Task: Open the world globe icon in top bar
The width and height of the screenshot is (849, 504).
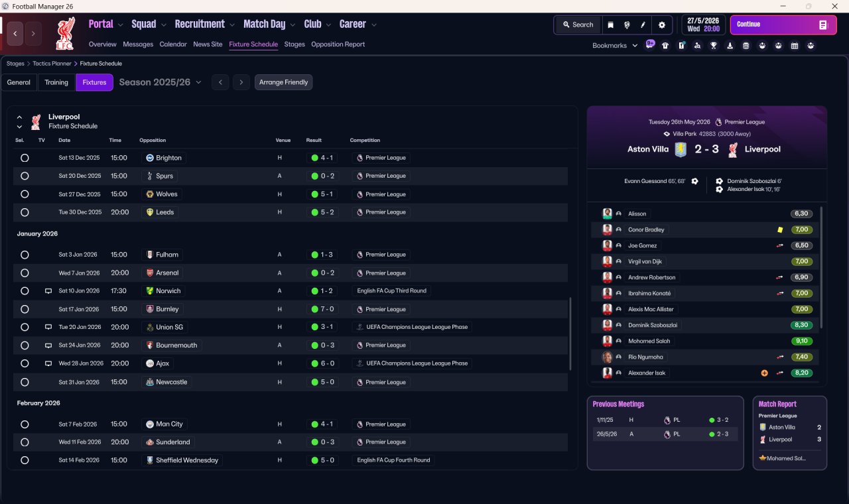Action: [627, 25]
